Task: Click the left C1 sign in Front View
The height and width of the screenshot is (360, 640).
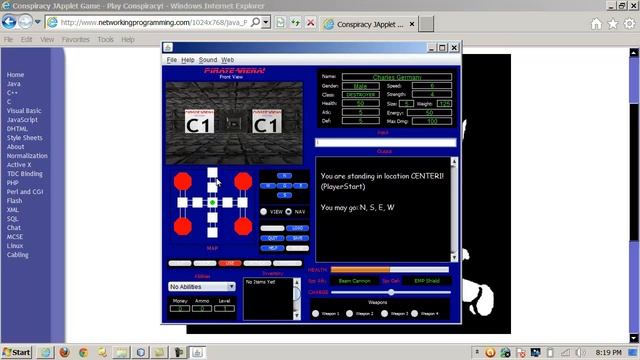Action: click(199, 122)
